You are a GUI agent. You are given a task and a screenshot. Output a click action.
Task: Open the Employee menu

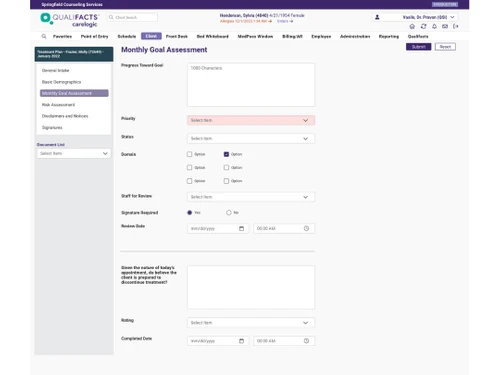pyautogui.click(x=321, y=36)
